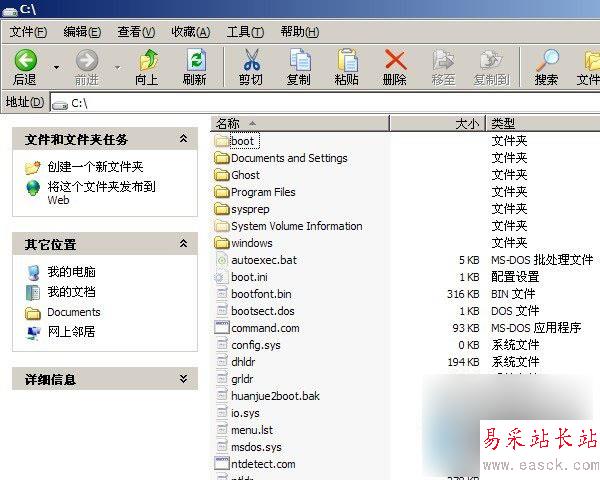
Task: Select the ntdetect.com file icon
Action: point(222,464)
